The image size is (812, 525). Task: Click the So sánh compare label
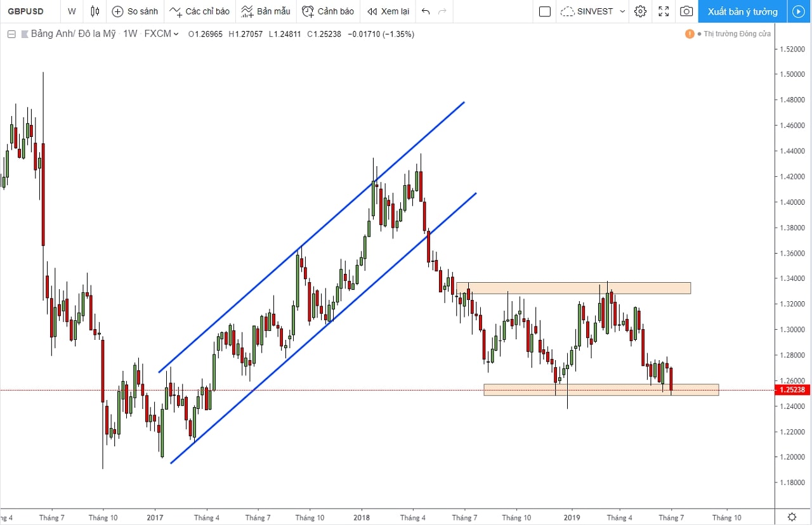(x=142, y=11)
